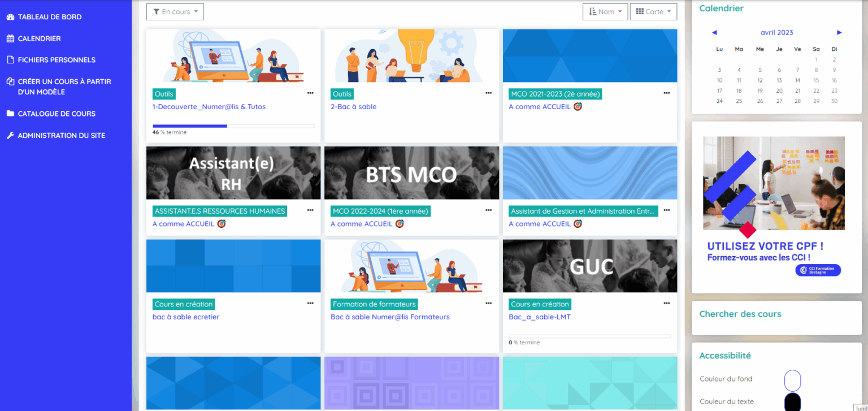Open the three-dot menu on 1-Decouverte_Numer@lis card
Viewport: 868px width, 411px height.
(310, 93)
